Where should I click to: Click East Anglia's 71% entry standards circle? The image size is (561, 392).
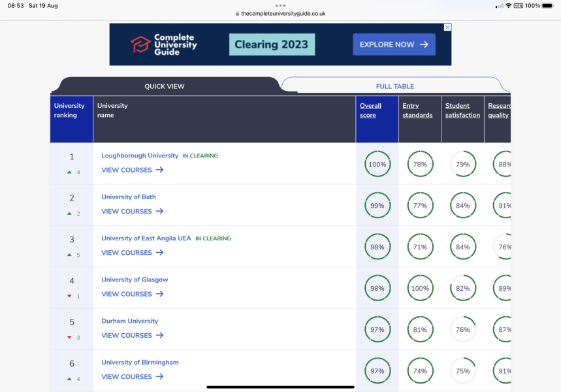(420, 247)
